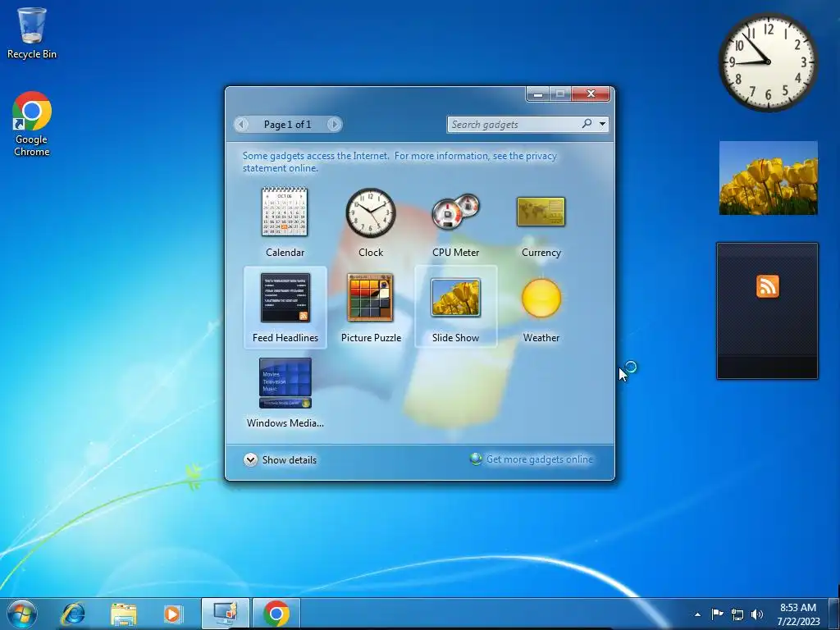
Task: Go to the previous gadget page
Action: (x=241, y=125)
